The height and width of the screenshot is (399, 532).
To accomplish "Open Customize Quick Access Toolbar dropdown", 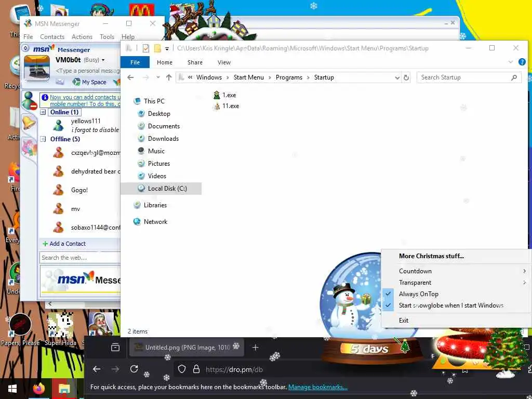I will click(x=167, y=48).
